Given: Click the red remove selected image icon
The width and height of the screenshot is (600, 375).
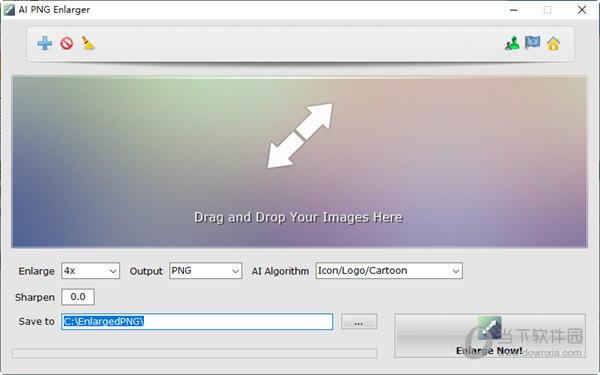Looking at the screenshot, I should (67, 43).
